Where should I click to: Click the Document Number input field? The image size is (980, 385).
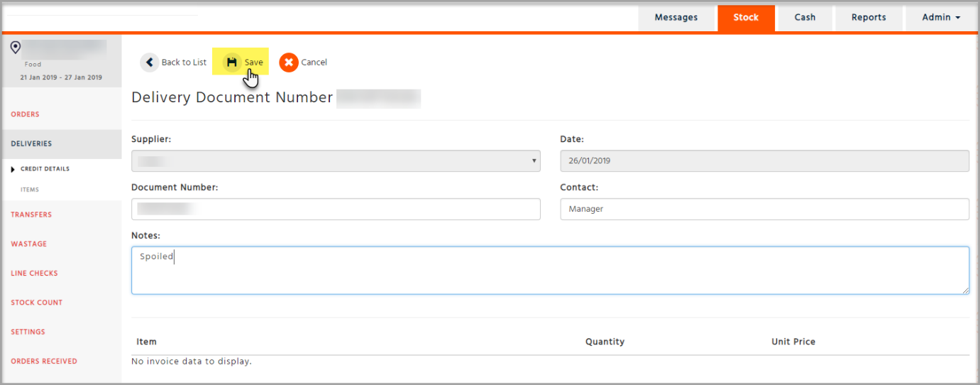click(x=336, y=209)
